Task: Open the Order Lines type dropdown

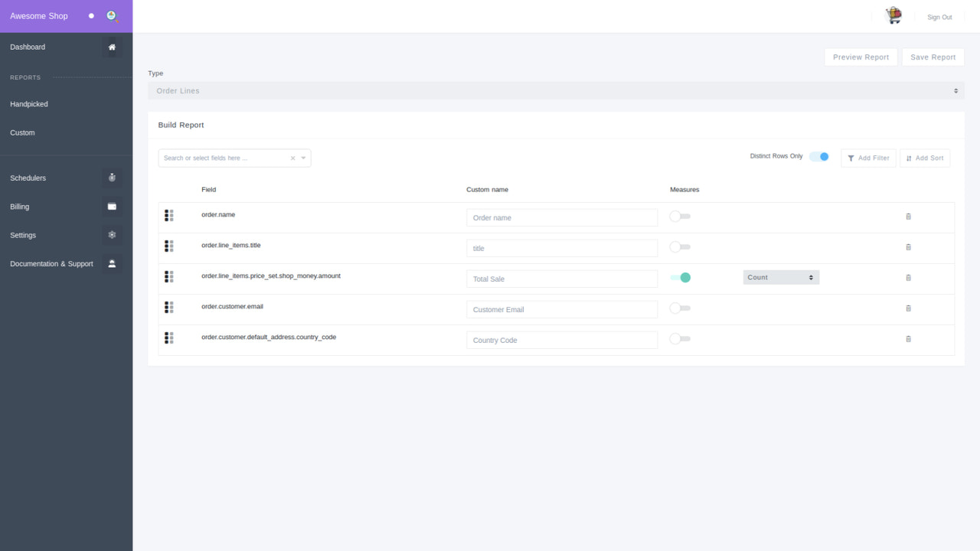Action: pos(557,90)
